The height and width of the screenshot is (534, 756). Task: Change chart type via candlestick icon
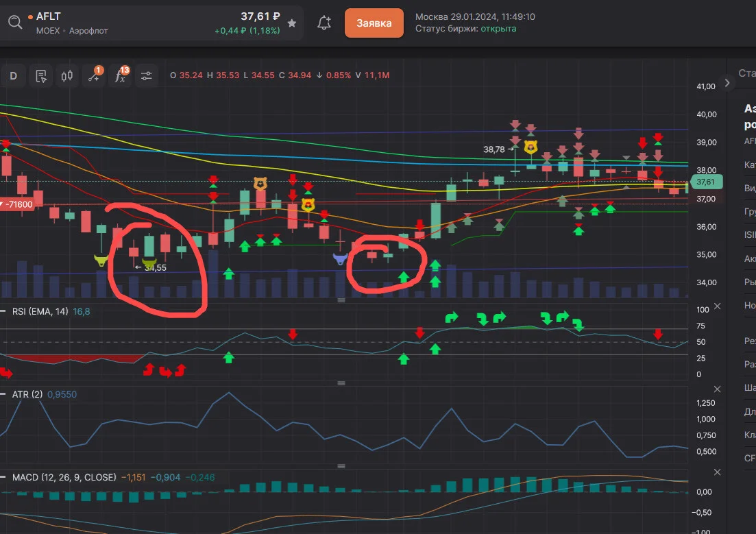click(x=67, y=75)
